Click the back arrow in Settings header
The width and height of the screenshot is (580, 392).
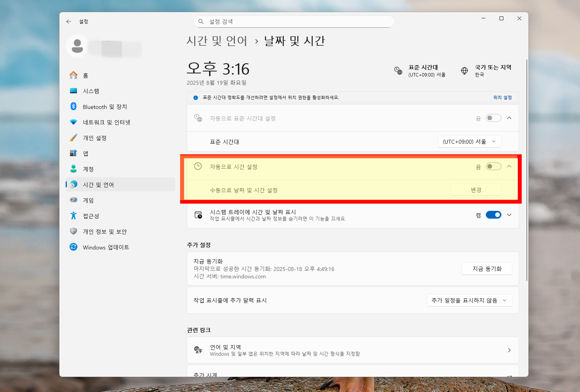pyautogui.click(x=69, y=21)
